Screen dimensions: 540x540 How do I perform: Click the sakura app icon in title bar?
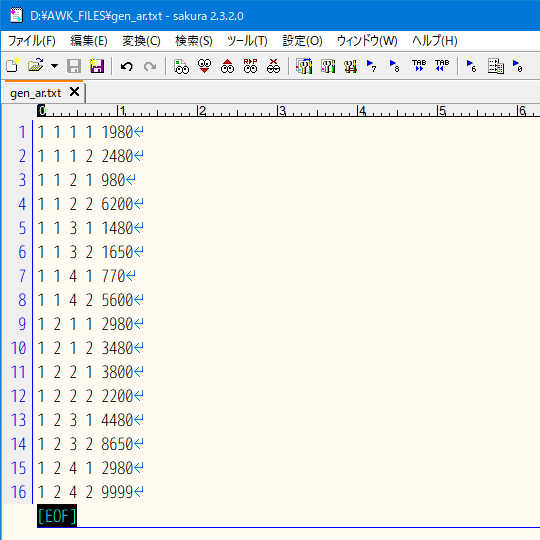[16, 15]
